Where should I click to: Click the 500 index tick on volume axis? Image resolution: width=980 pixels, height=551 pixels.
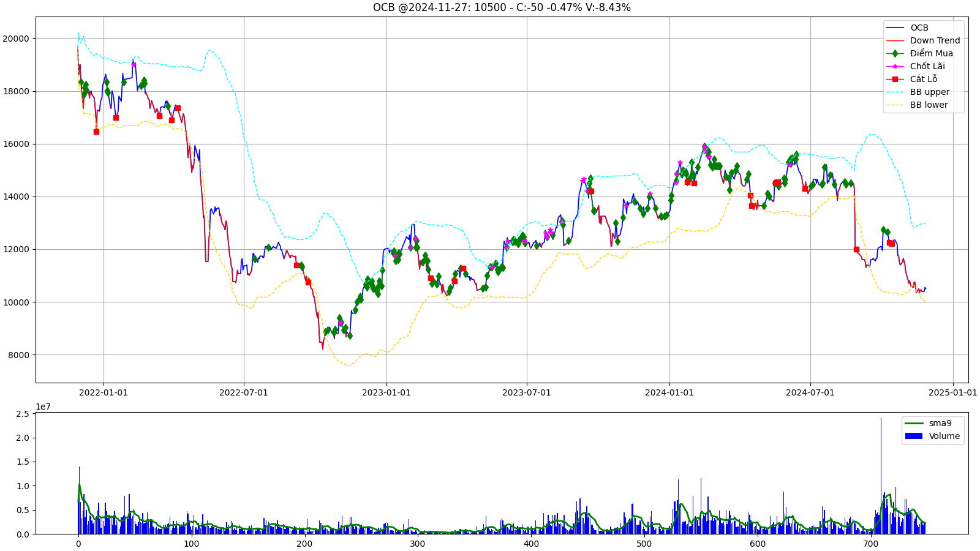coord(644,544)
